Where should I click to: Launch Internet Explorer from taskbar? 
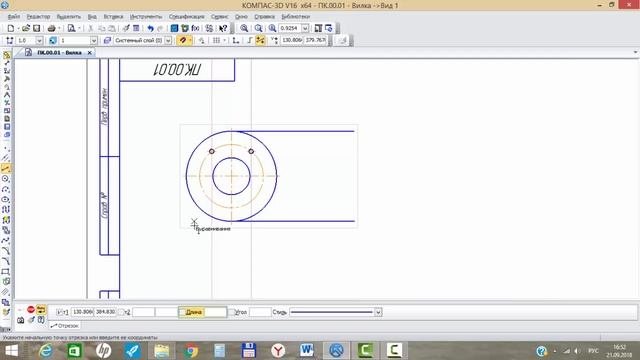[45, 351]
